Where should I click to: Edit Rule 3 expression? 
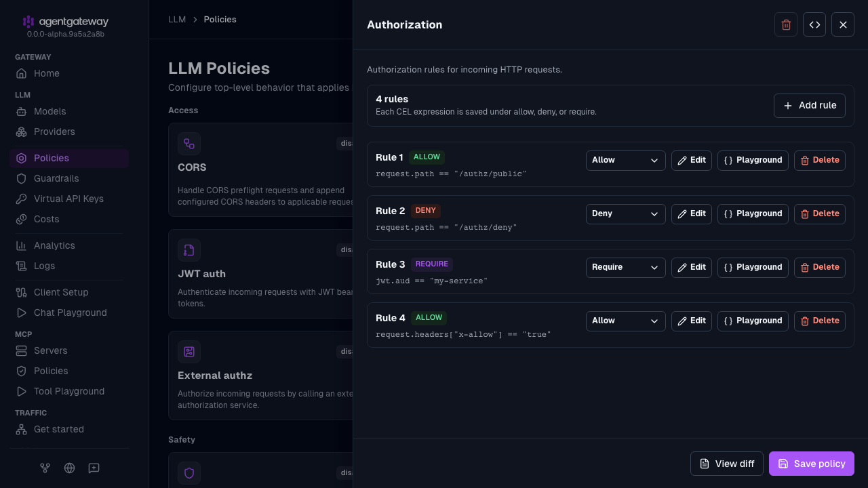tap(692, 268)
